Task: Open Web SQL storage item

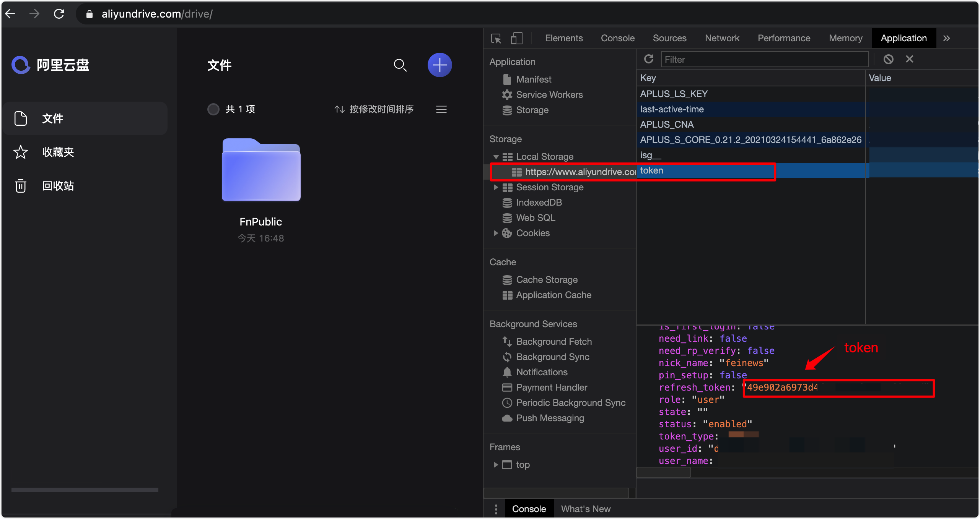Action: coord(536,217)
